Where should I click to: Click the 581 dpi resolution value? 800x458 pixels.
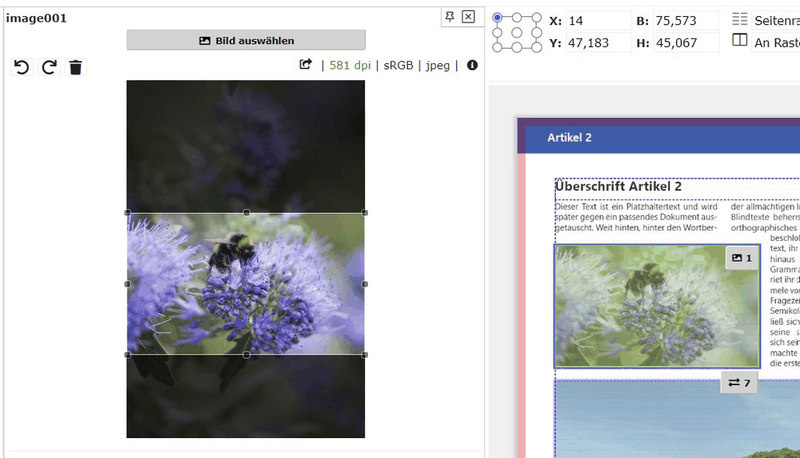tap(350, 65)
